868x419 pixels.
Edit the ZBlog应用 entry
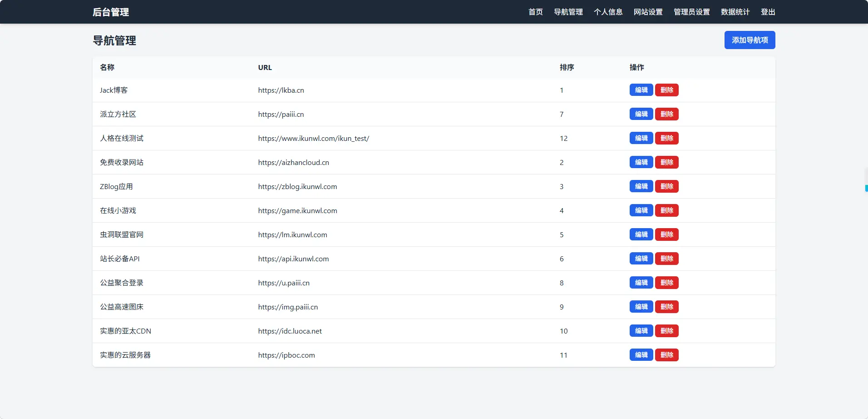pyautogui.click(x=641, y=186)
